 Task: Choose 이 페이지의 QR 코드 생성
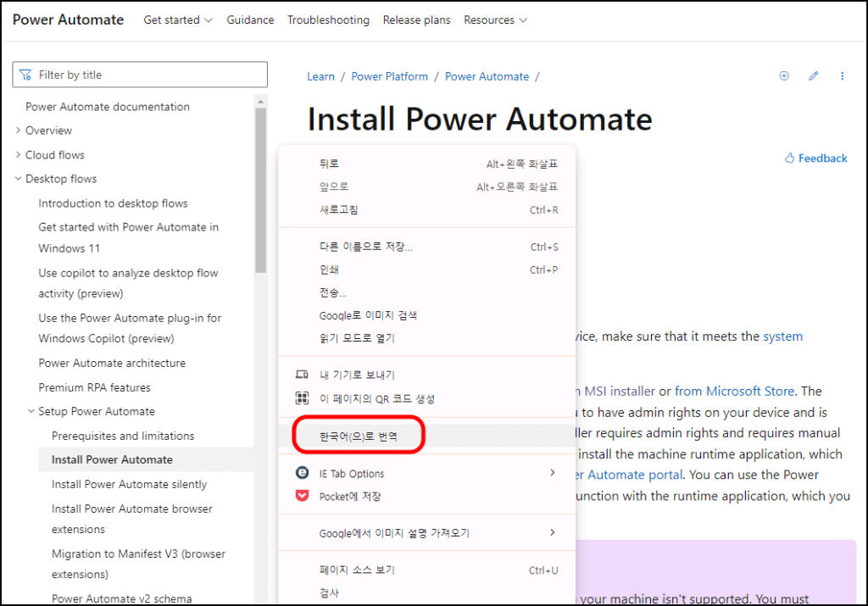pos(427,398)
